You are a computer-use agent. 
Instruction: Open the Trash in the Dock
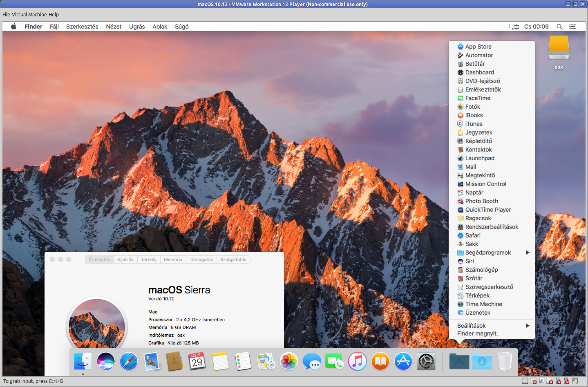click(505, 361)
